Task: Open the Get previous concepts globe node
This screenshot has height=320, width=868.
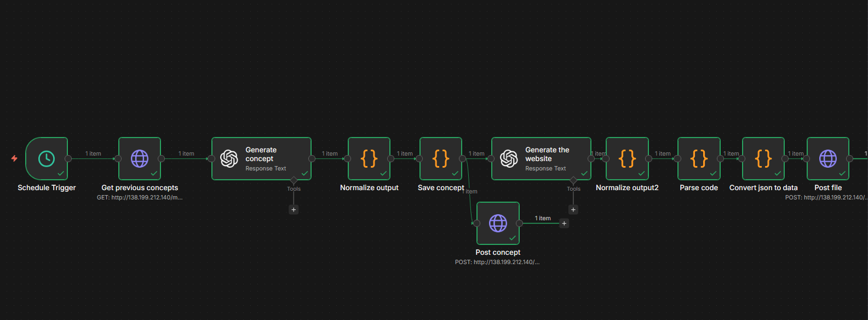Action: (140, 158)
